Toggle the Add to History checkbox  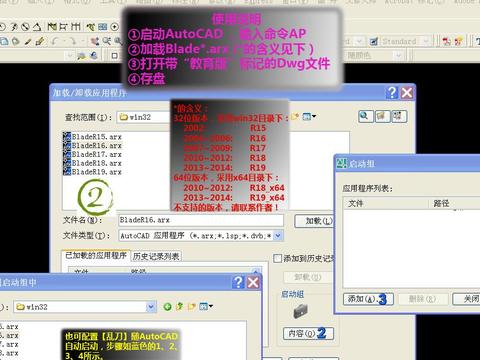pos(277,258)
